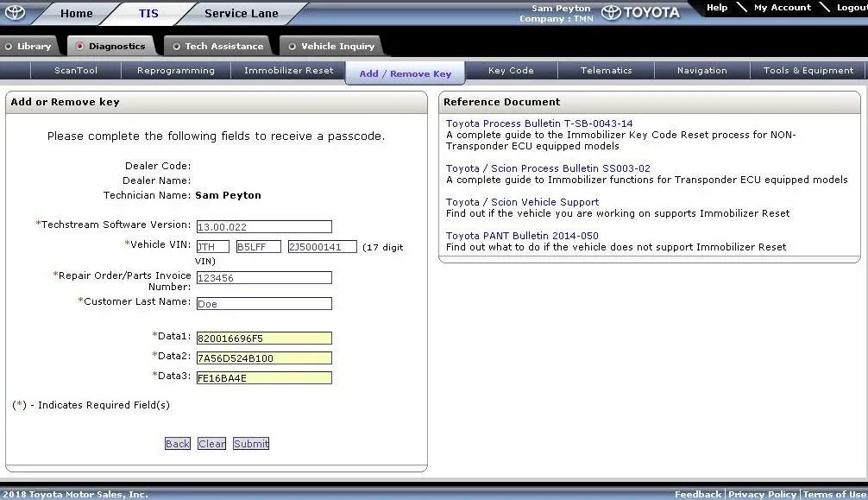Screen dimensions: 868x500
Task: Open the Privacy Policy footer link
Action: click(762, 494)
